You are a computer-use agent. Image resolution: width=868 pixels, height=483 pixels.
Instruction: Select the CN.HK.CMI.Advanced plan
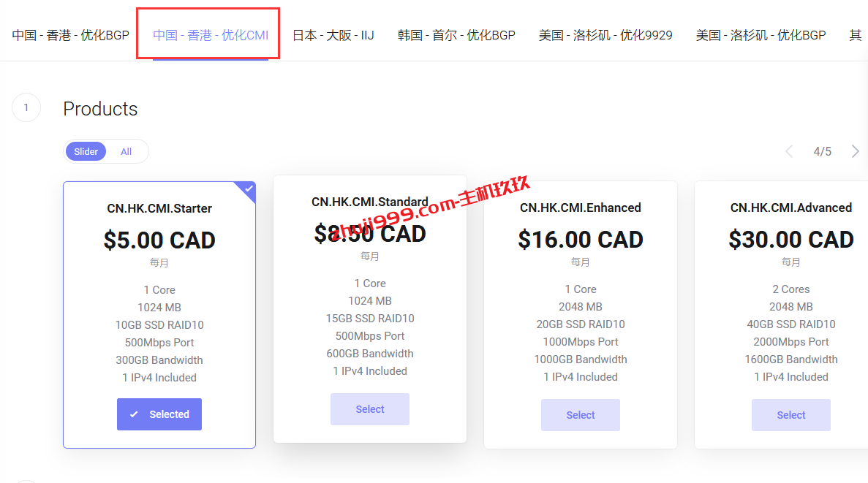(791, 415)
